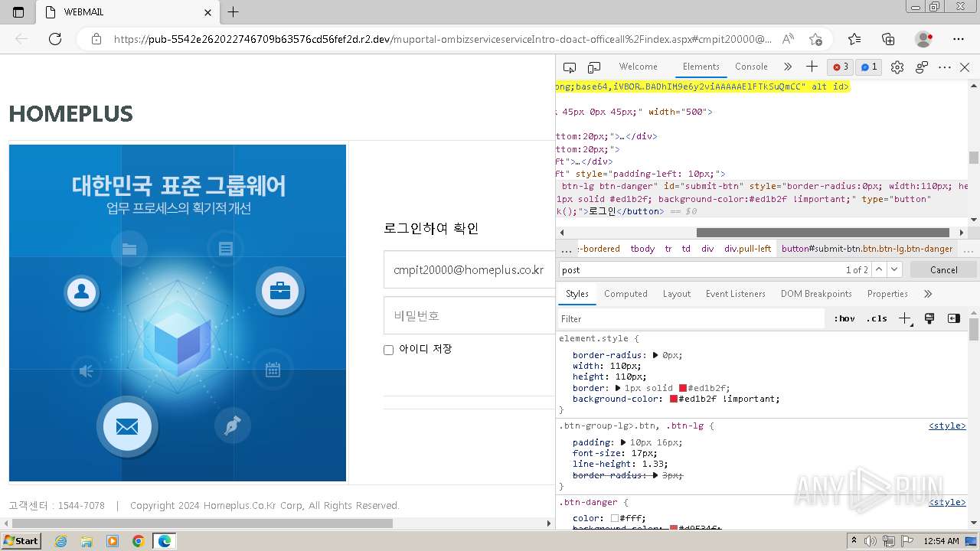Viewport: 980px width, 551px height.
Task: Toggle computed styles sidebar
Action: pos(953,318)
